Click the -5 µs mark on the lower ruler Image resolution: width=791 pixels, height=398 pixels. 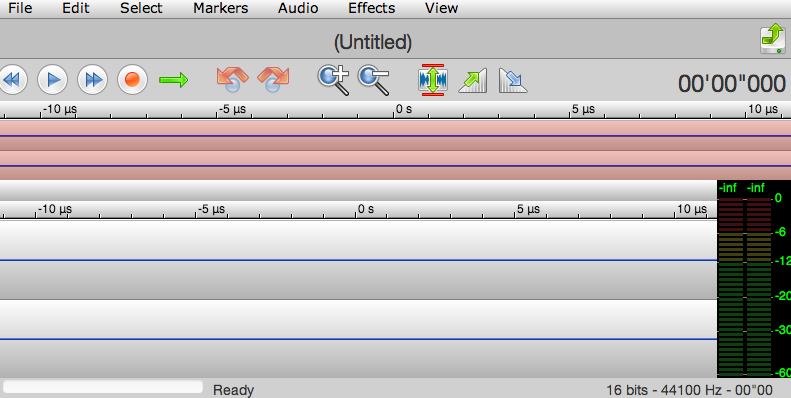[x=211, y=209]
